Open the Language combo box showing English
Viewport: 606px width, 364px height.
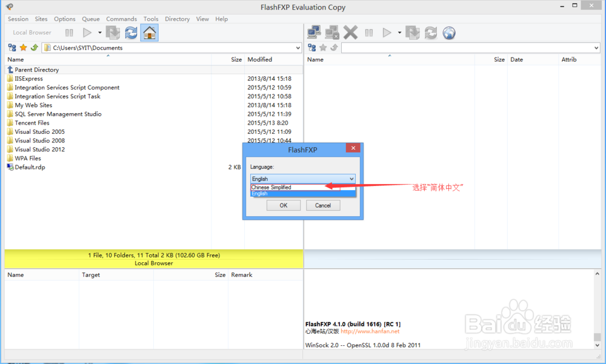click(302, 179)
